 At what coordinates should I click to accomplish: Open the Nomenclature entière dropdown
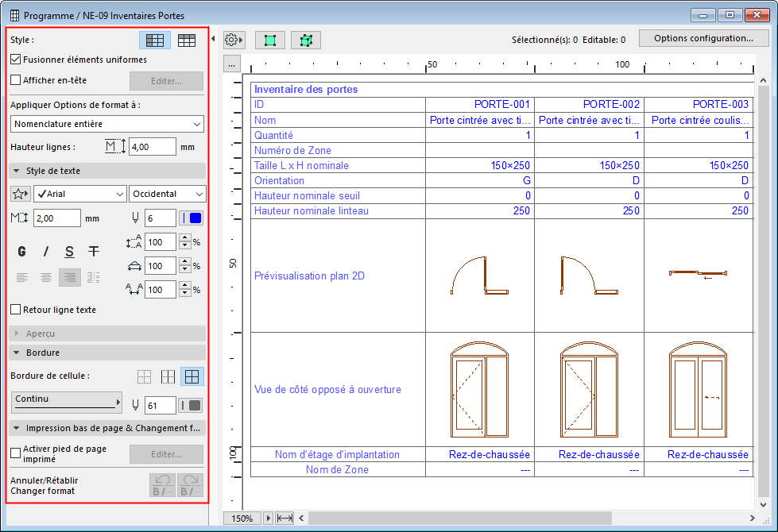point(108,124)
